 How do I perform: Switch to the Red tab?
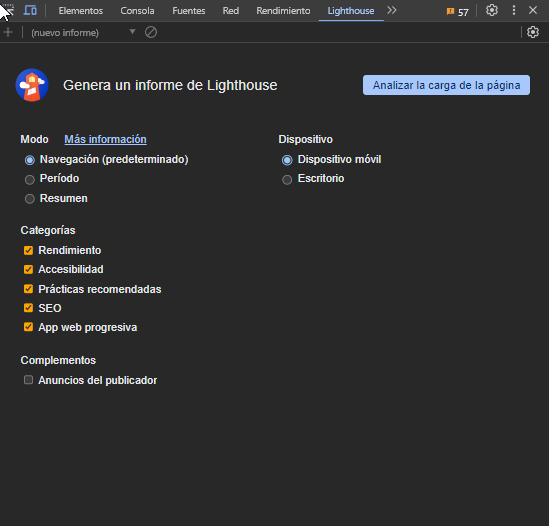pyautogui.click(x=231, y=11)
